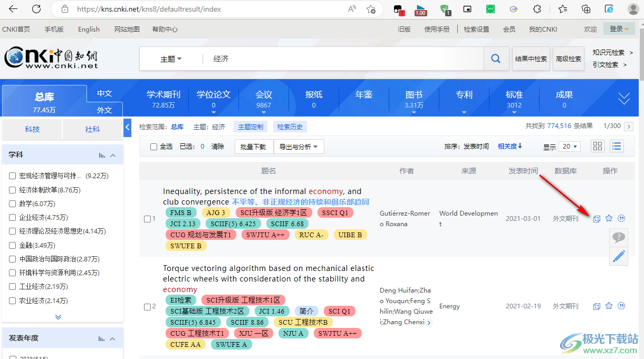Open the 主题定制 link
The image size is (644, 359).
click(251, 127)
